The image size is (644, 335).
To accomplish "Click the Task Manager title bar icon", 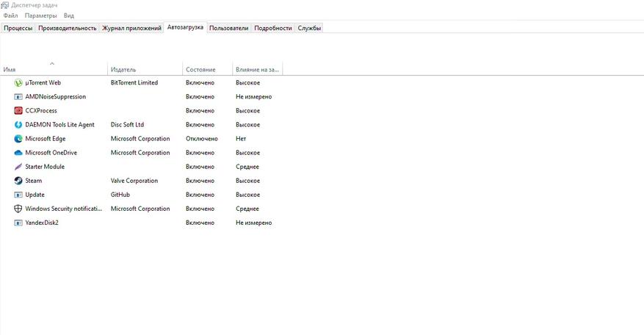I will point(5,5).
